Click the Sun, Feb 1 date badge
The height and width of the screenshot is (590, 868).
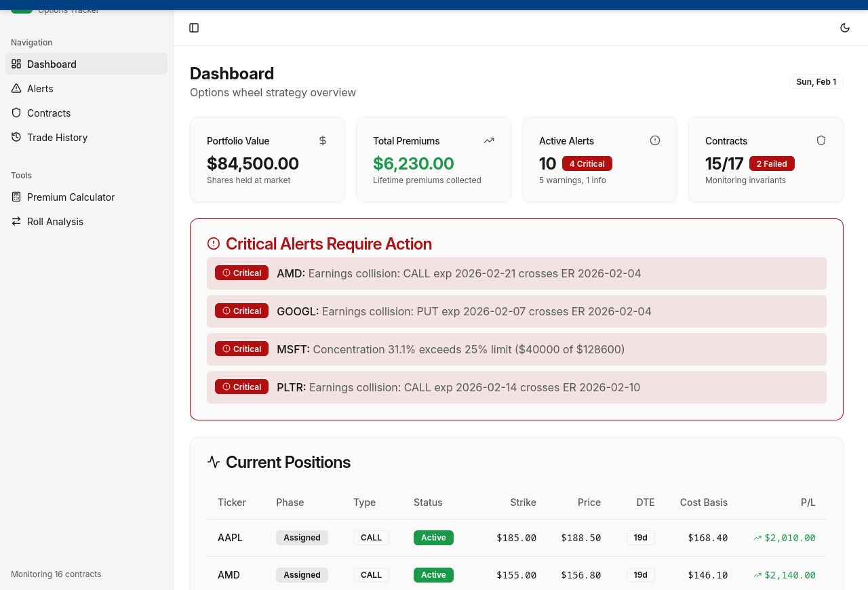[816, 81]
